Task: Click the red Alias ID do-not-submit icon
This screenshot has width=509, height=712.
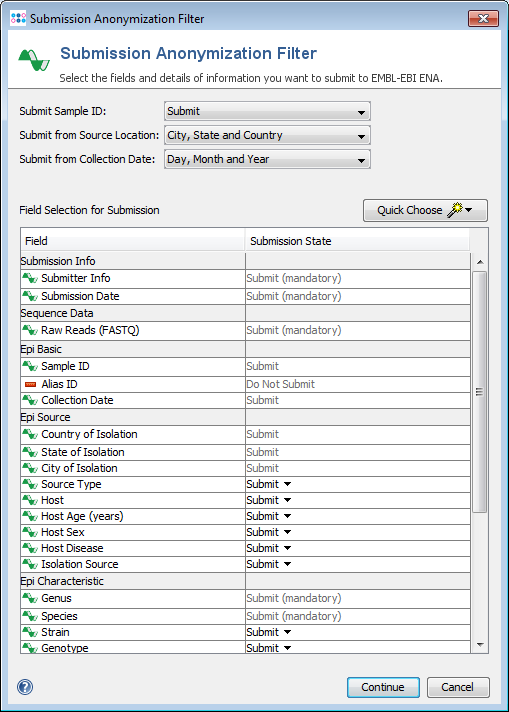Action: click(30, 385)
